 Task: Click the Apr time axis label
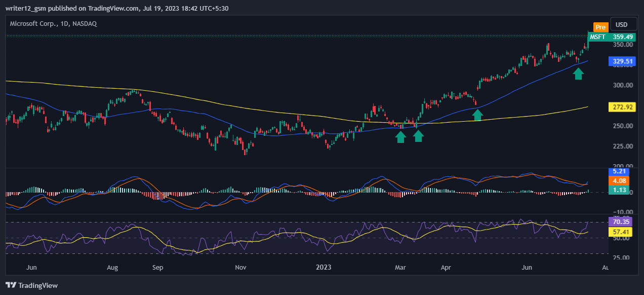tap(446, 267)
